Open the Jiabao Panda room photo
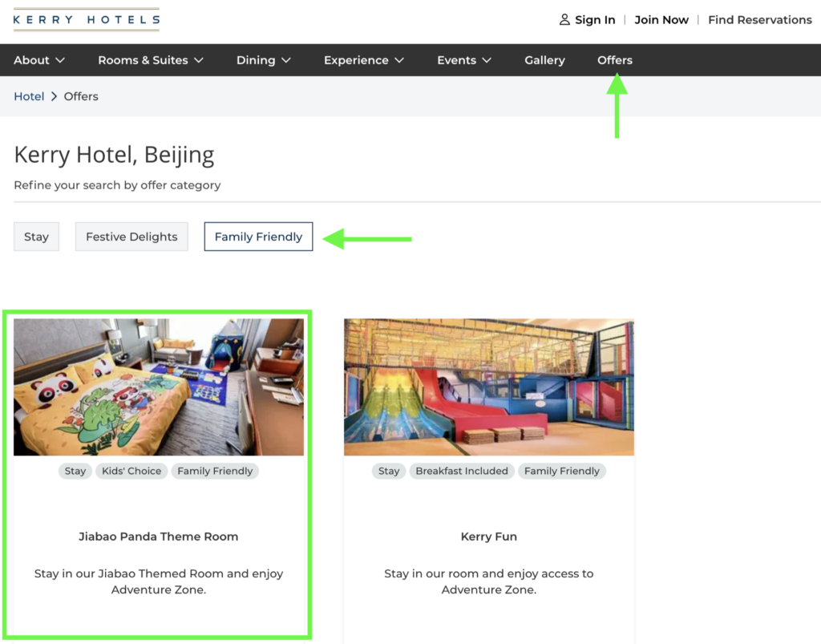Image resolution: width=821 pixels, height=644 pixels. (159, 387)
